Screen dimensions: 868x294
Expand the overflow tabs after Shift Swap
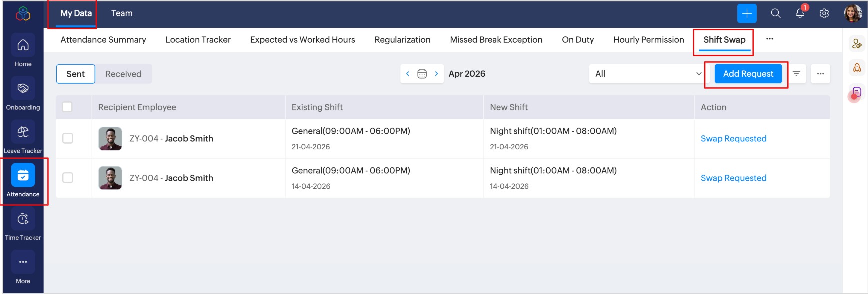coord(769,39)
